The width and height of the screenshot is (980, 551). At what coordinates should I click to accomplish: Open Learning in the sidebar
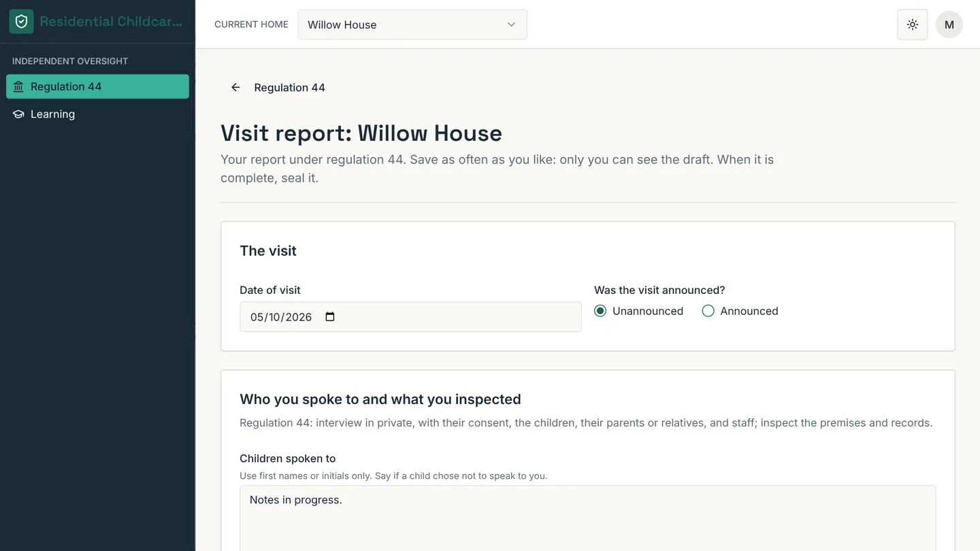coord(97,114)
